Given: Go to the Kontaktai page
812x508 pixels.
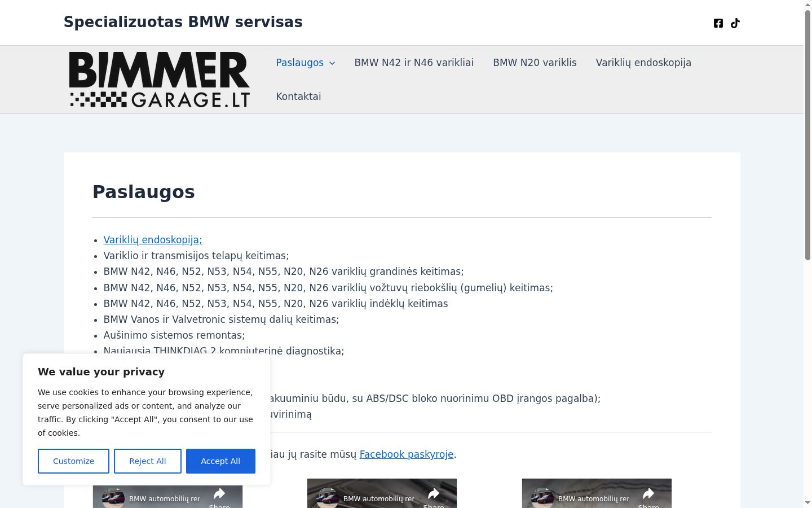Looking at the screenshot, I should click(x=298, y=97).
